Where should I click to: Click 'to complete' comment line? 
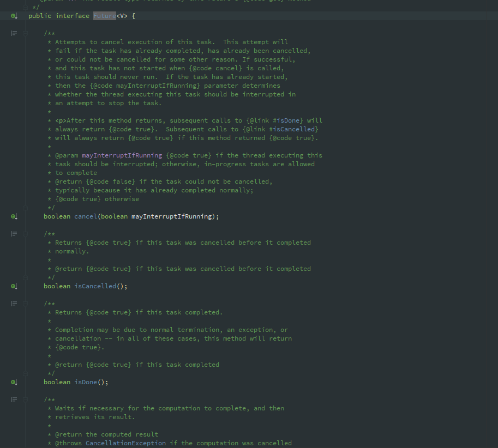pyautogui.click(x=76, y=173)
